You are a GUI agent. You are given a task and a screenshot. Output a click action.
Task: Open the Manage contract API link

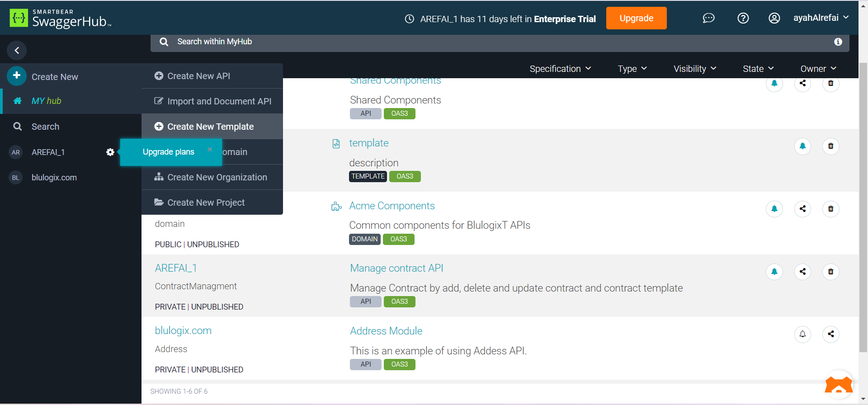tap(396, 268)
